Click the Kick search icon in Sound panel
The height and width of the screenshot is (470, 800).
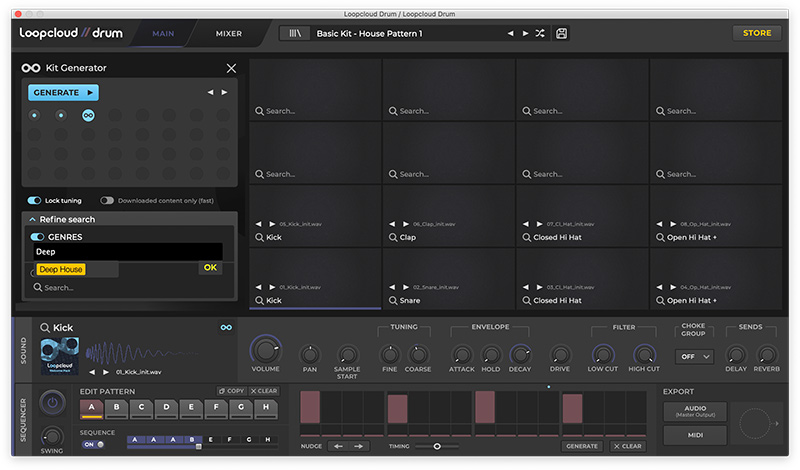(45, 328)
